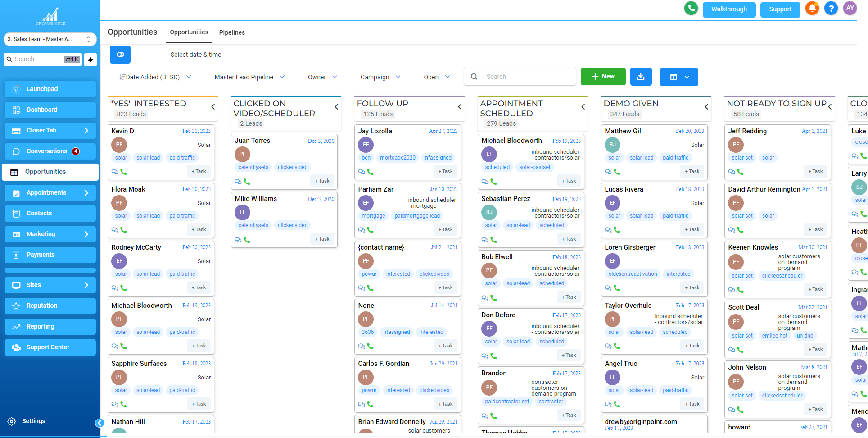Click the green New button
868x438 pixels.
coord(603,77)
